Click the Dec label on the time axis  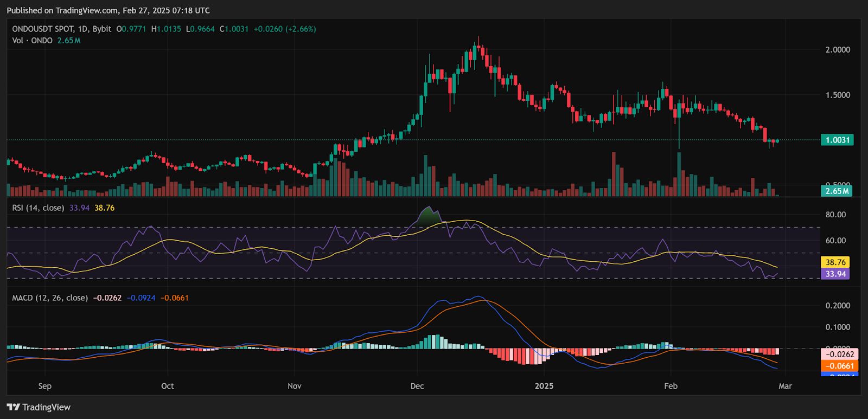417,386
